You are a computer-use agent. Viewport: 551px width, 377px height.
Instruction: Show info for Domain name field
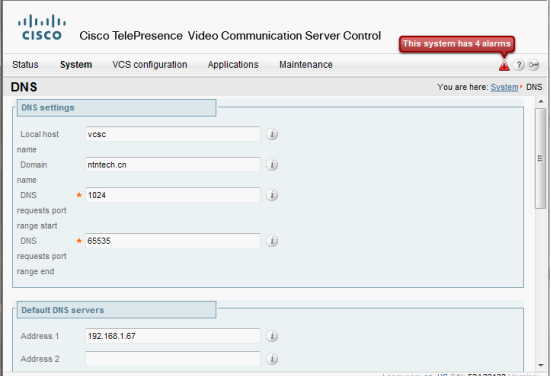pyautogui.click(x=272, y=164)
